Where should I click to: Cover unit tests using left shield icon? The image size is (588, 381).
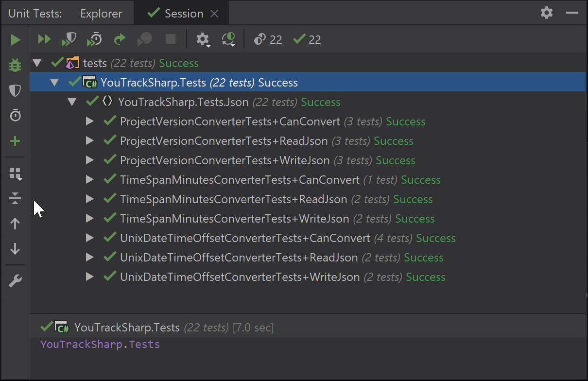(16, 90)
